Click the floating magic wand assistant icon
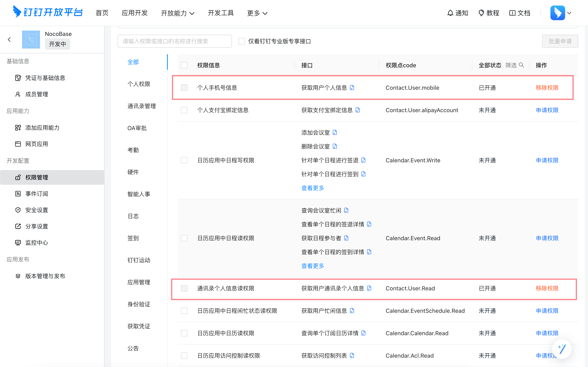The image size is (588, 367). pyautogui.click(x=562, y=349)
